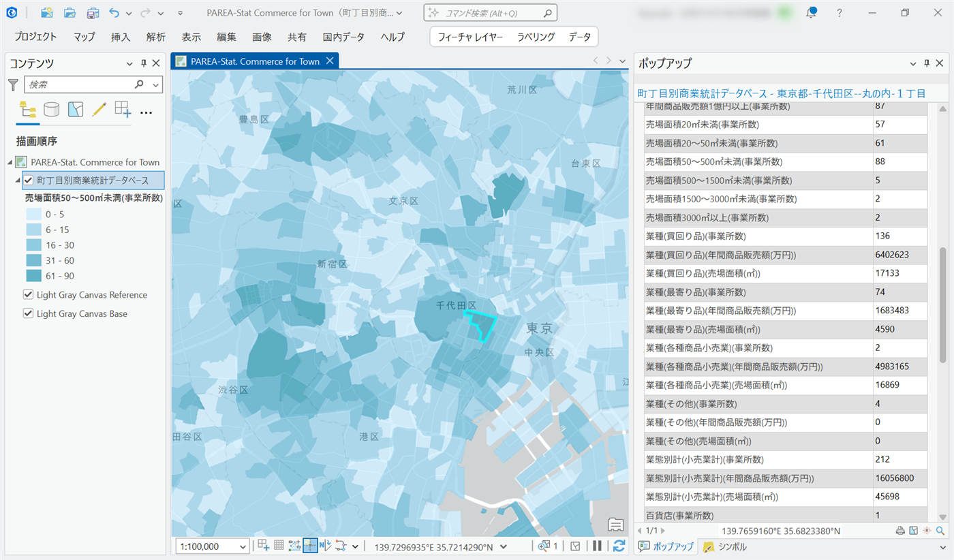954x560 pixels.
Task: Open the 解析 ribbon tab
Action: (x=155, y=37)
